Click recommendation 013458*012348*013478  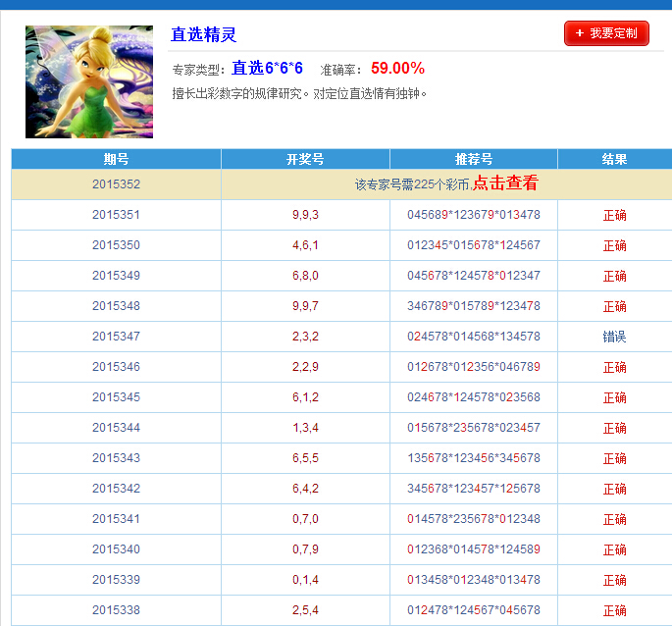[474, 580]
